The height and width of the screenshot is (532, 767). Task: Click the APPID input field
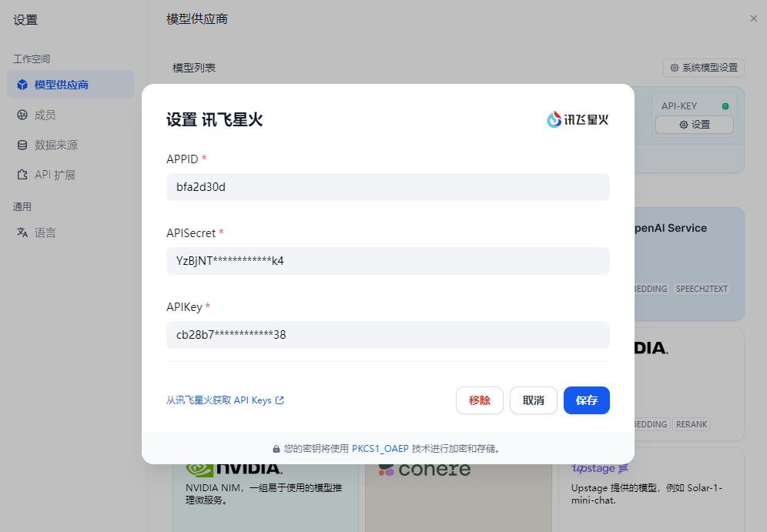pos(388,187)
